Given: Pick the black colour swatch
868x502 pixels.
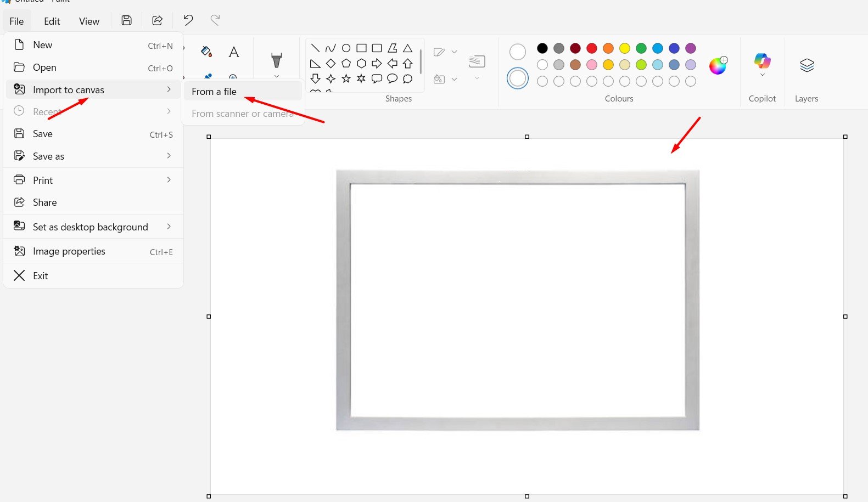Looking at the screenshot, I should pos(542,48).
